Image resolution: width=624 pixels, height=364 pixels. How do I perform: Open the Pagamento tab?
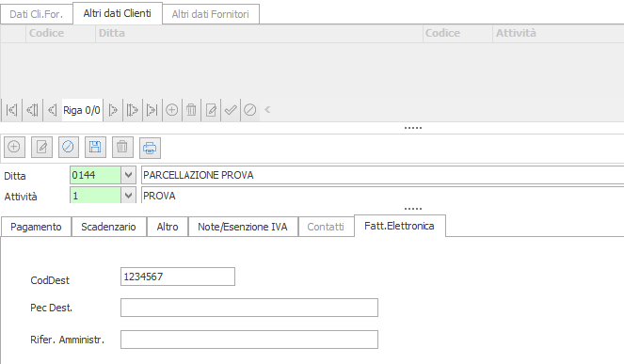pyautogui.click(x=36, y=227)
